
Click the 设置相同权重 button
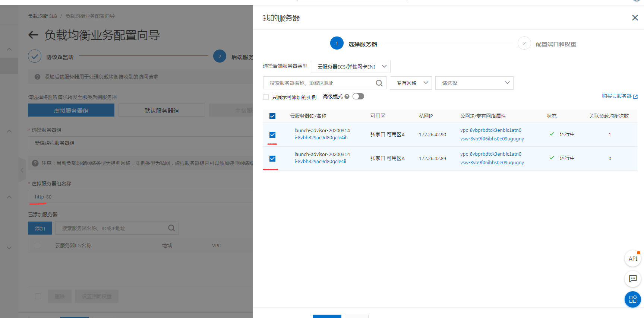pos(97,296)
